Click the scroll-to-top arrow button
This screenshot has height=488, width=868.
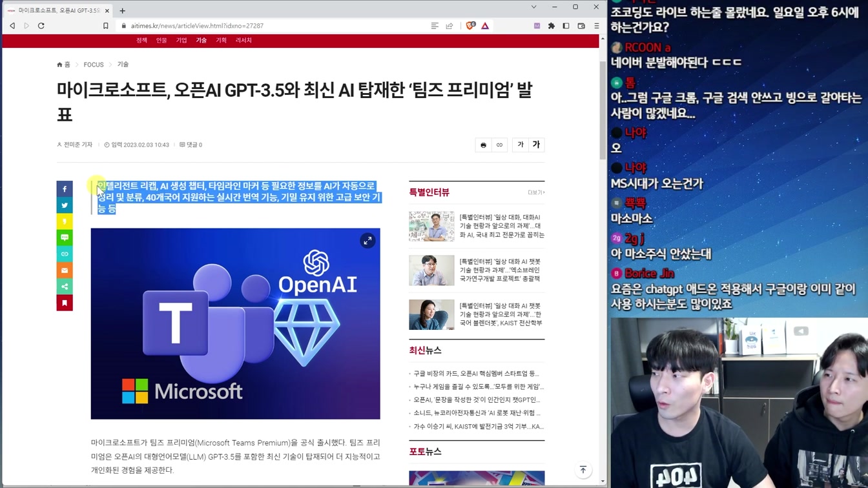coord(583,470)
